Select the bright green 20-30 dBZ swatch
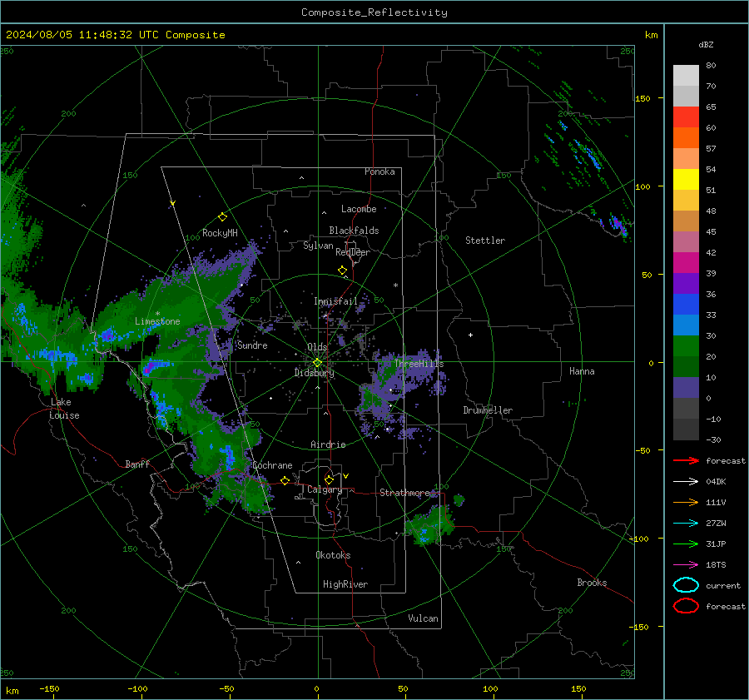The height and width of the screenshot is (700, 749). pyautogui.click(x=686, y=346)
